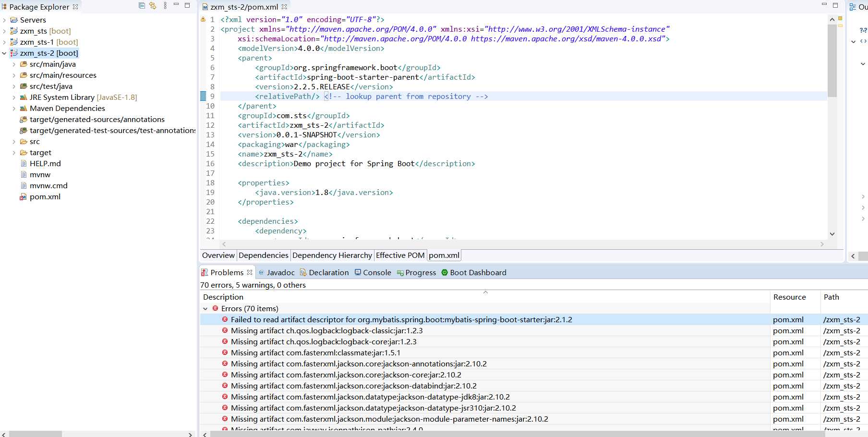The height and width of the screenshot is (437, 868).
Task: Sort problems by Resource column
Action: (795, 297)
